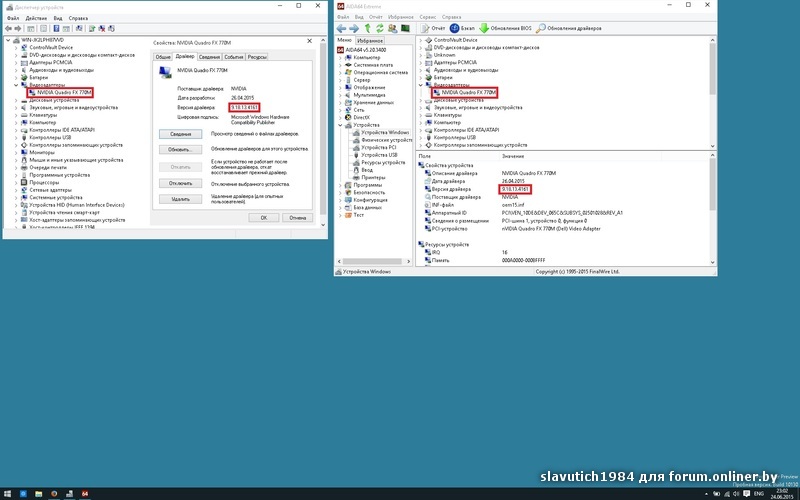Open Действие menu in Device Manager
800x500 pixels.
point(36,18)
